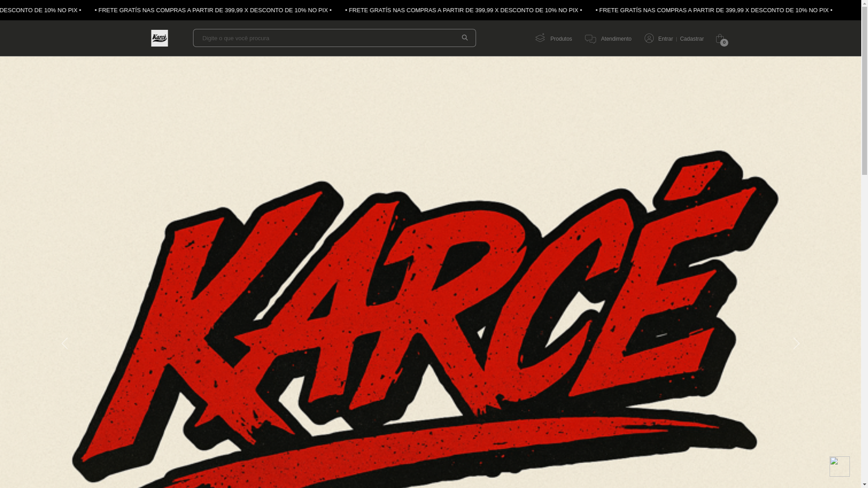The width and height of the screenshot is (868, 488).
Task: Focus the 'Digite o que você procura' search field
Action: [x=334, y=38]
